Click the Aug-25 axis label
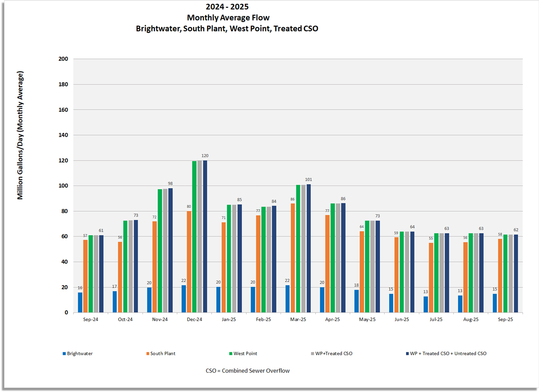 pos(470,319)
